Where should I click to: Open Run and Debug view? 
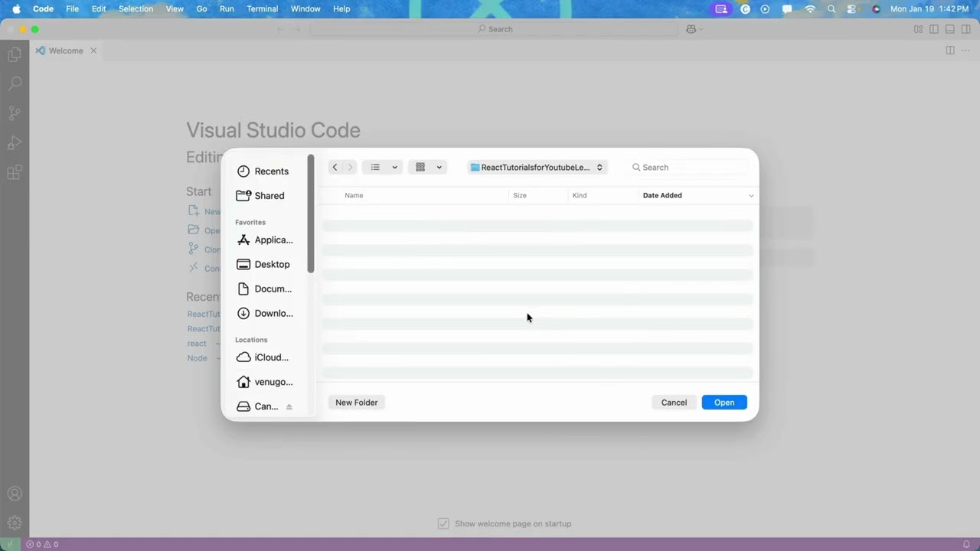tap(14, 143)
